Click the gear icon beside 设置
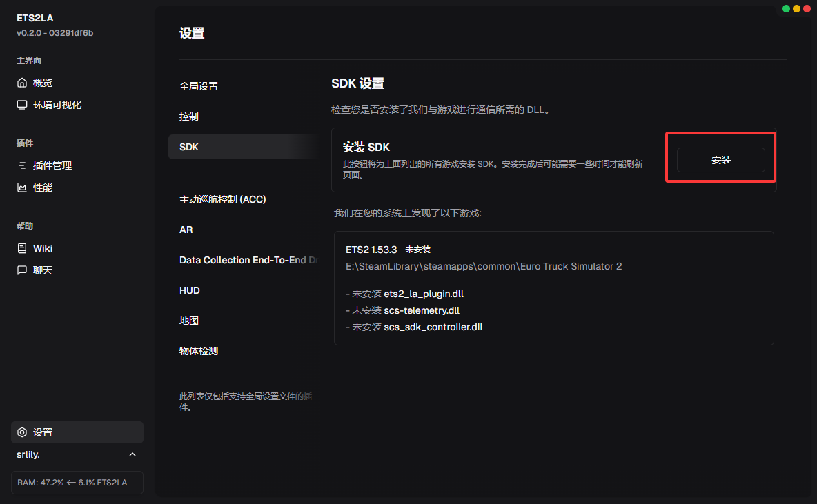This screenshot has height=504, width=817. [22, 432]
